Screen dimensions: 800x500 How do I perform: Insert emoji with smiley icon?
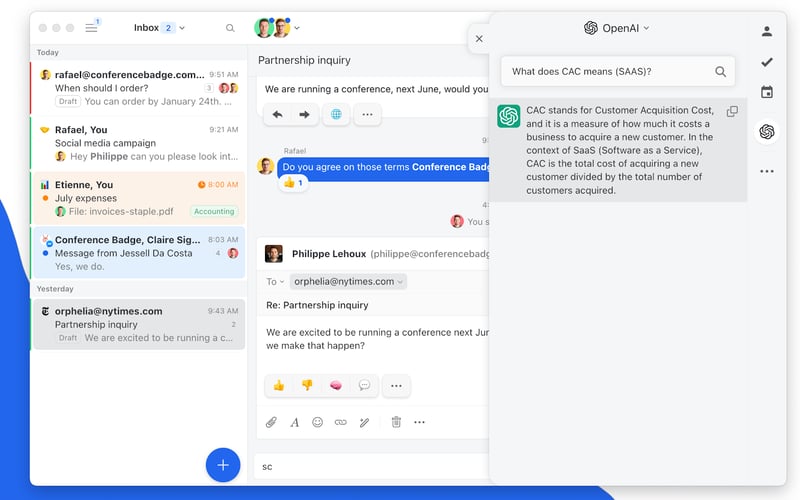pos(317,422)
